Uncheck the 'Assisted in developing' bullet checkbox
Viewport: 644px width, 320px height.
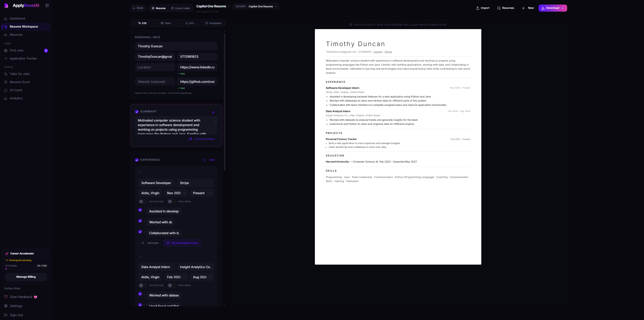(x=140, y=210)
